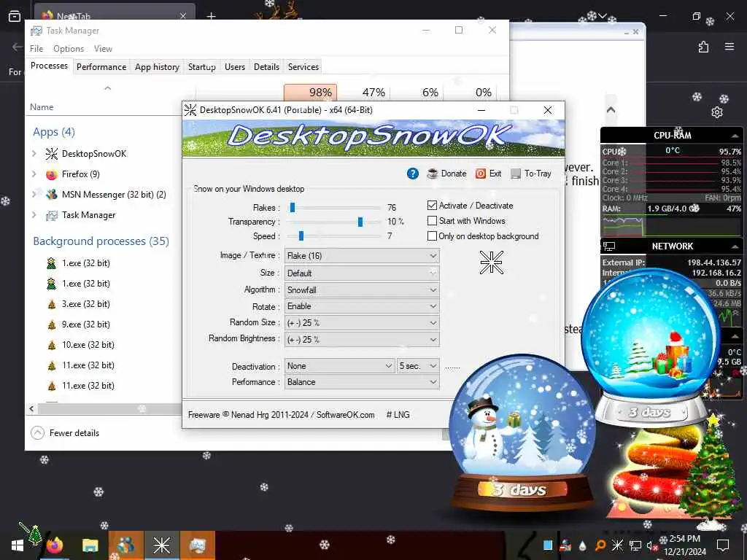Screen dimensions: 747x560
Task: Sort by the 98% CPU column header
Action: [310, 93]
